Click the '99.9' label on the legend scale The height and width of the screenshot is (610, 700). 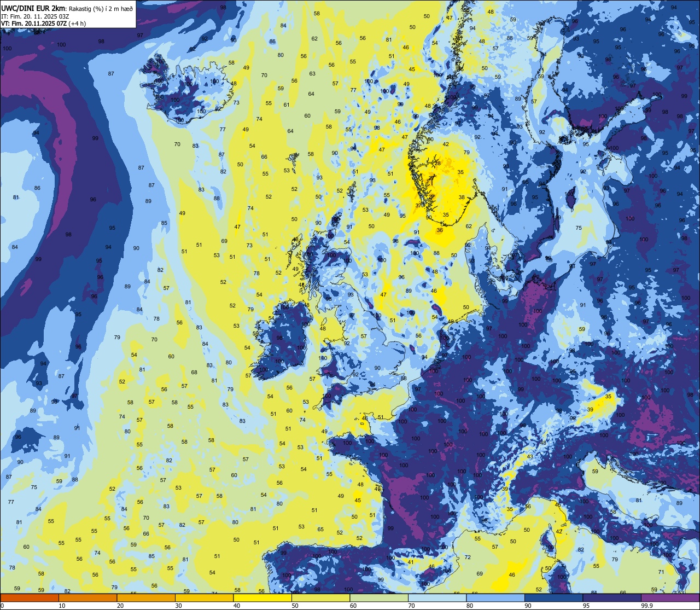647,606
